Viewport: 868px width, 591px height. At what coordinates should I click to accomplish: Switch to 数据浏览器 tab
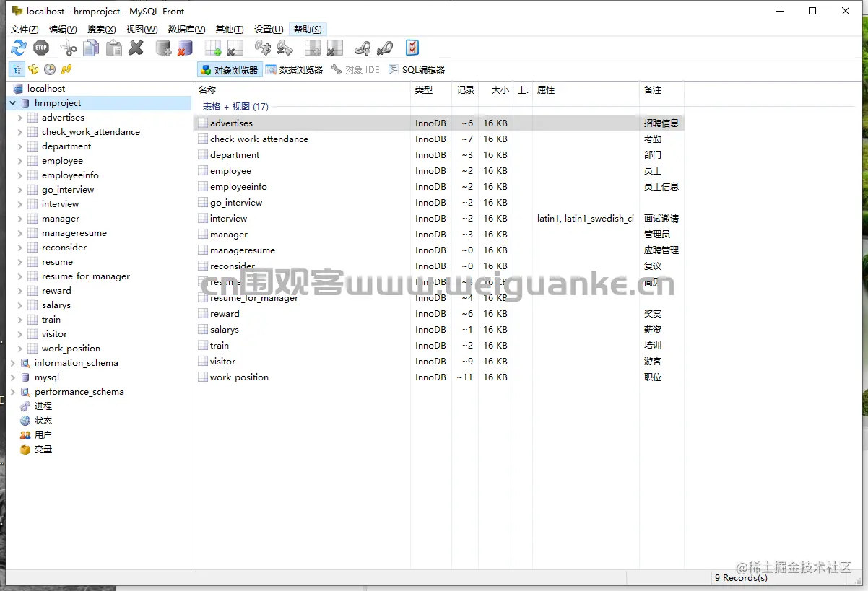click(x=294, y=70)
